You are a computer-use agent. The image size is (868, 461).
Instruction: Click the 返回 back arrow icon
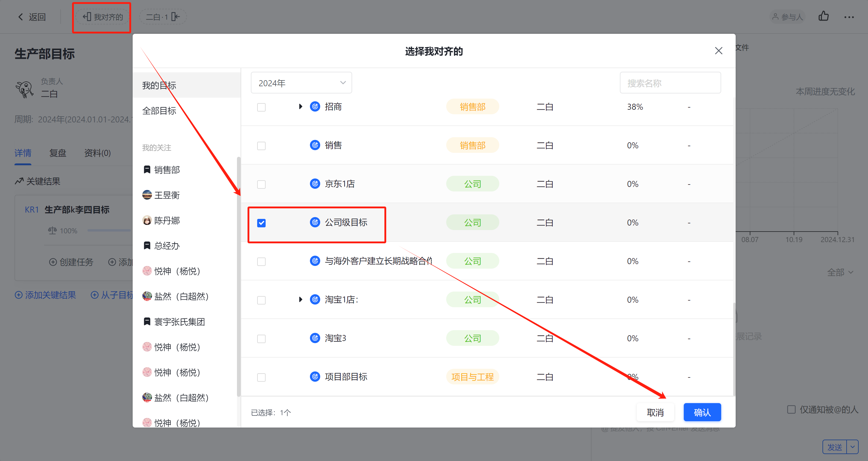tap(21, 17)
